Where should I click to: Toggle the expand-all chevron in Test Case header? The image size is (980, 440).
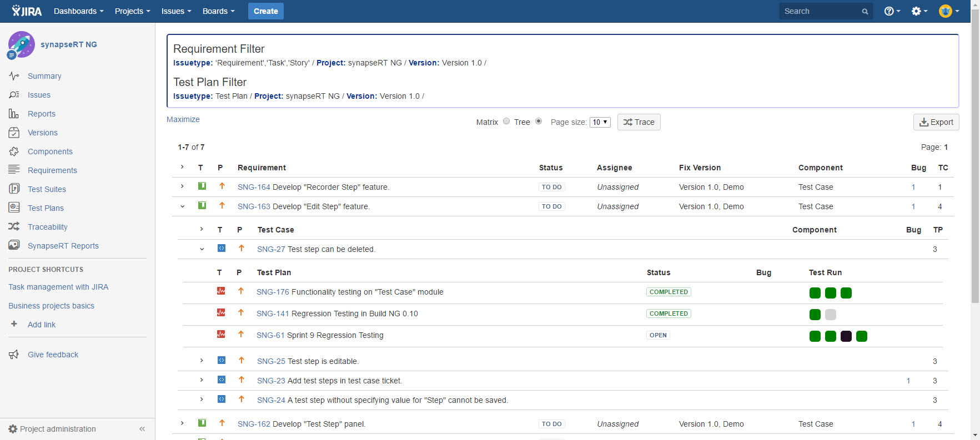202,229
